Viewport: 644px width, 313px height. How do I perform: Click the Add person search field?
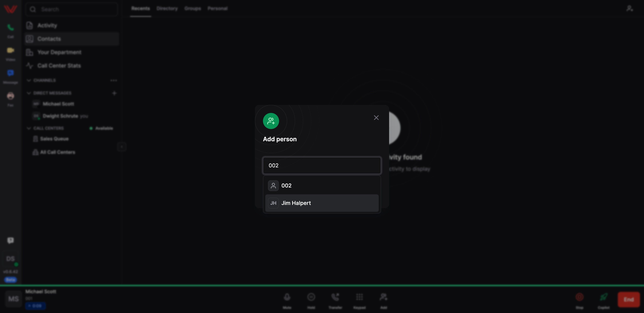pos(322,165)
